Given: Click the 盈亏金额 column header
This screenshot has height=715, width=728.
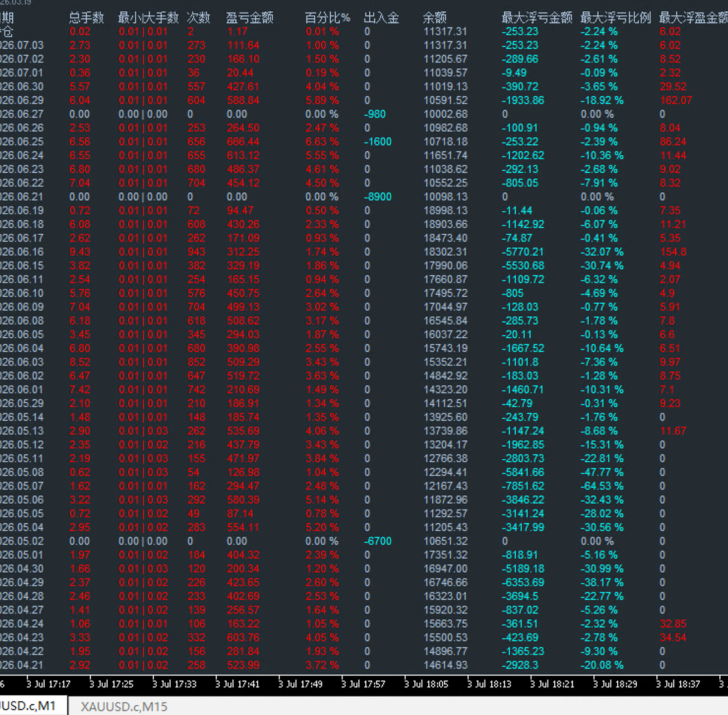Looking at the screenshot, I should point(250,18).
